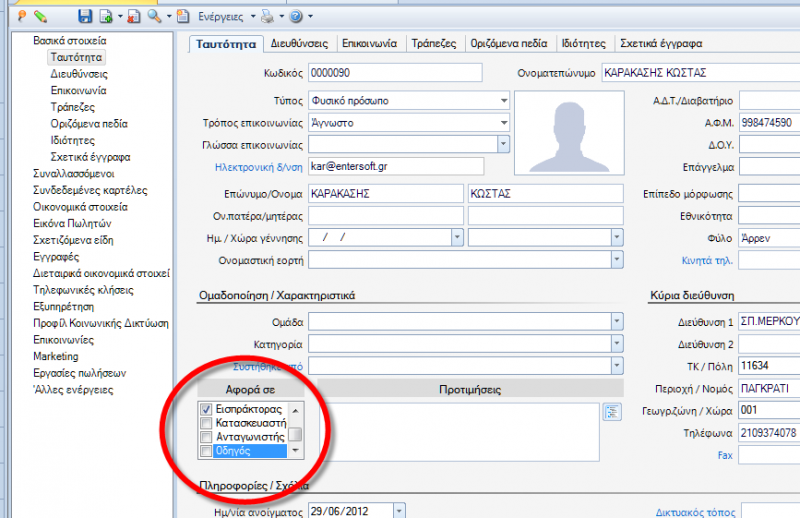Click the Fax link
The height and width of the screenshot is (518, 800).
[725, 455]
